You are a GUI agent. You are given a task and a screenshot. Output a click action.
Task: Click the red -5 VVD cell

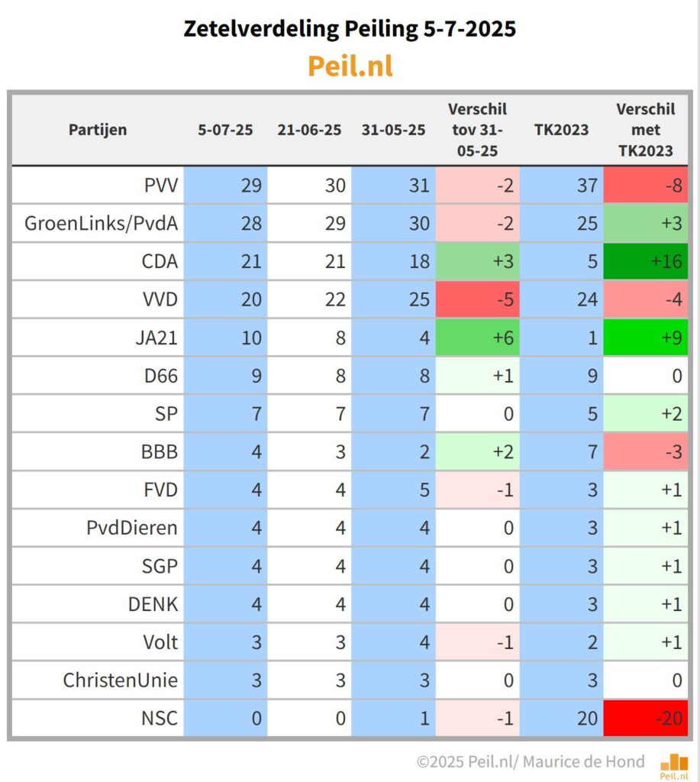[x=477, y=299]
